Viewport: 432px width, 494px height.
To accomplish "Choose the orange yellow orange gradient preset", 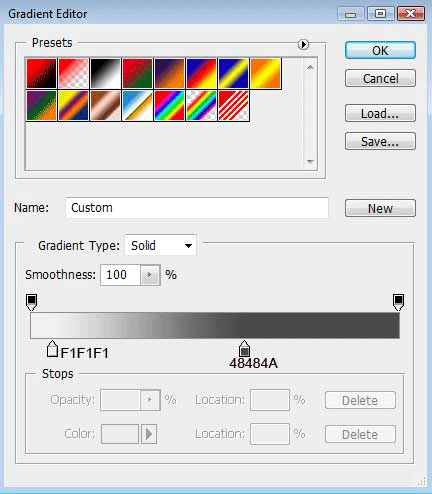I will 266,73.
